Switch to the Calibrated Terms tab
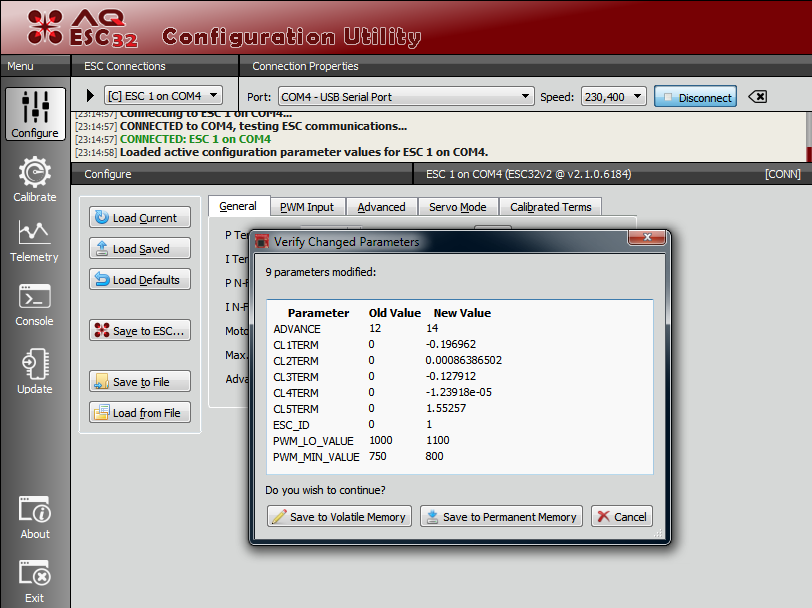 [550, 207]
